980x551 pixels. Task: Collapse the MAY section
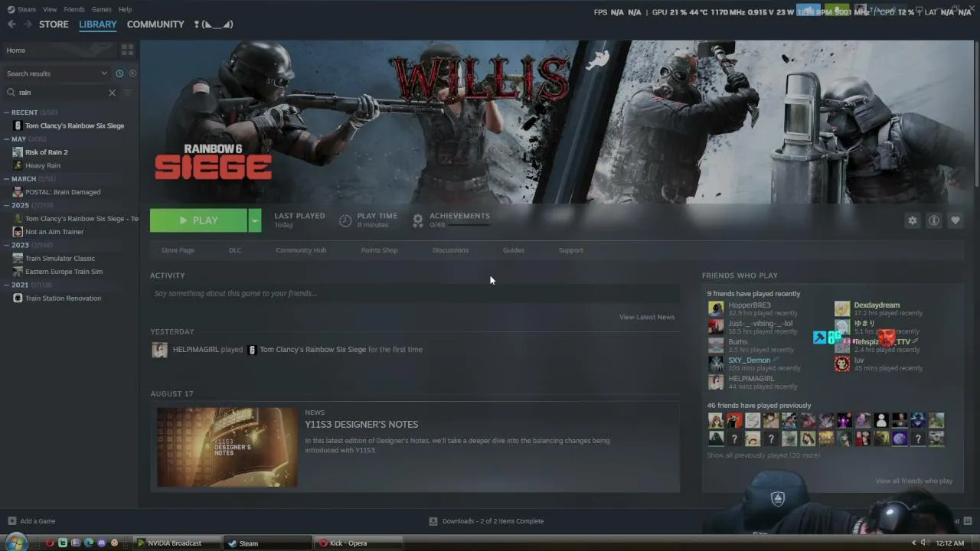point(7,139)
